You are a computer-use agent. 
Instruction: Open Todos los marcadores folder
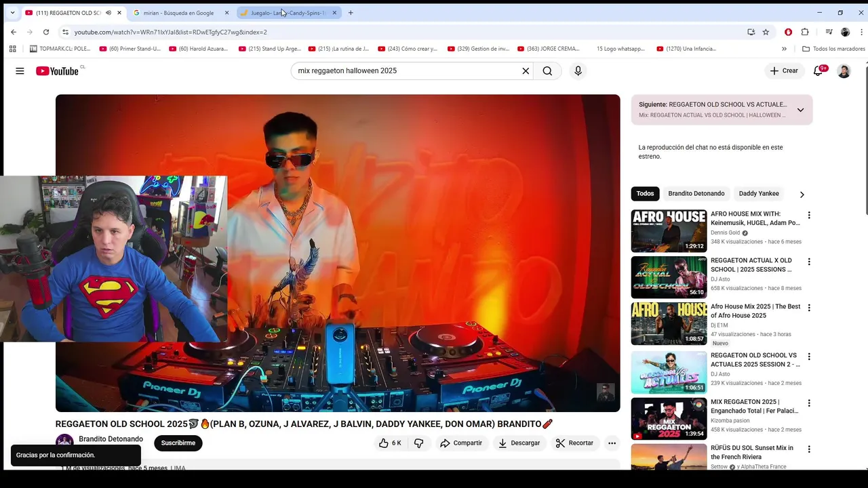point(833,49)
